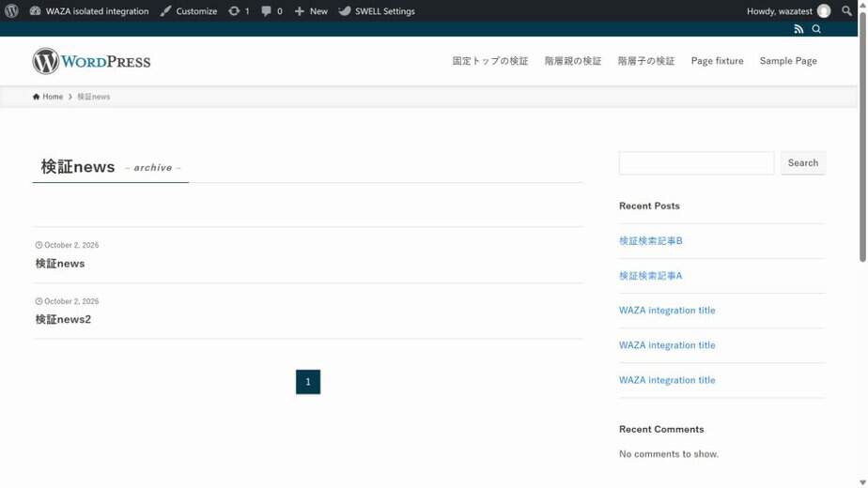This screenshot has width=868, height=488.
Task: Open the Howdy, wazatest account menu
Action: point(788,11)
